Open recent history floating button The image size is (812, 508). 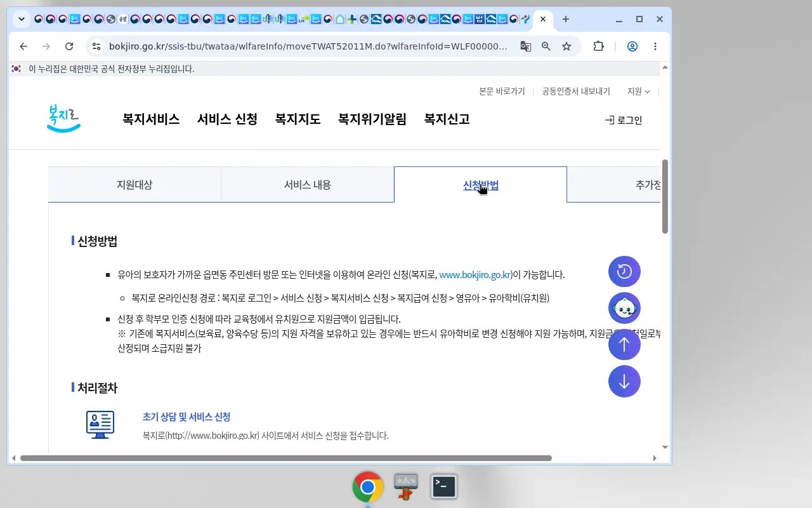click(624, 272)
